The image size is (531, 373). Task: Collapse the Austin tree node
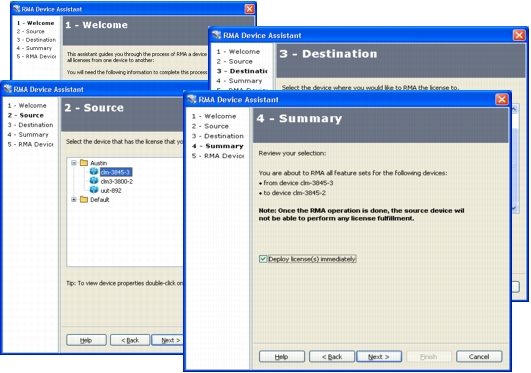74,163
